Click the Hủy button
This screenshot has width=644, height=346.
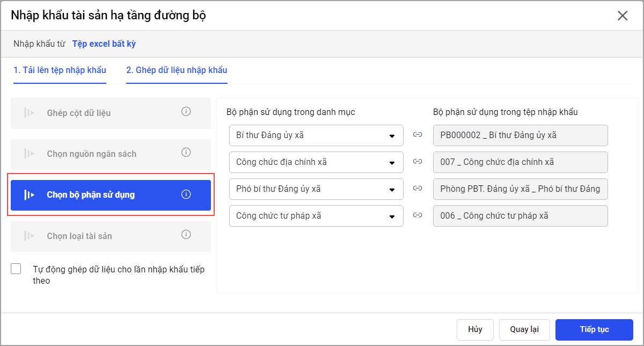pyautogui.click(x=475, y=329)
